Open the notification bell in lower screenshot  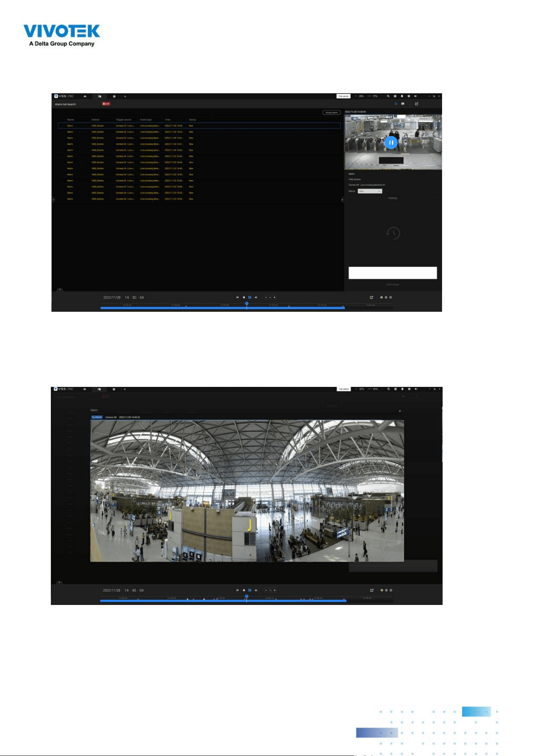(402, 389)
